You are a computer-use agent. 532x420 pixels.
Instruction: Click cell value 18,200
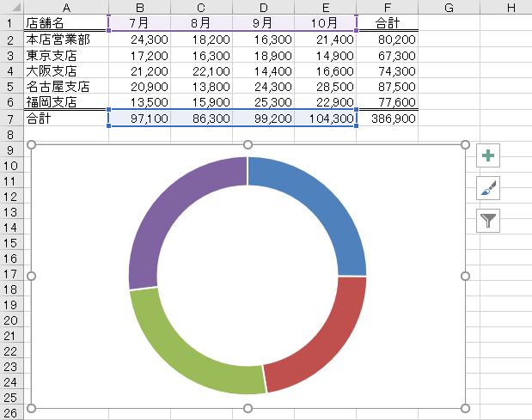click(x=201, y=40)
